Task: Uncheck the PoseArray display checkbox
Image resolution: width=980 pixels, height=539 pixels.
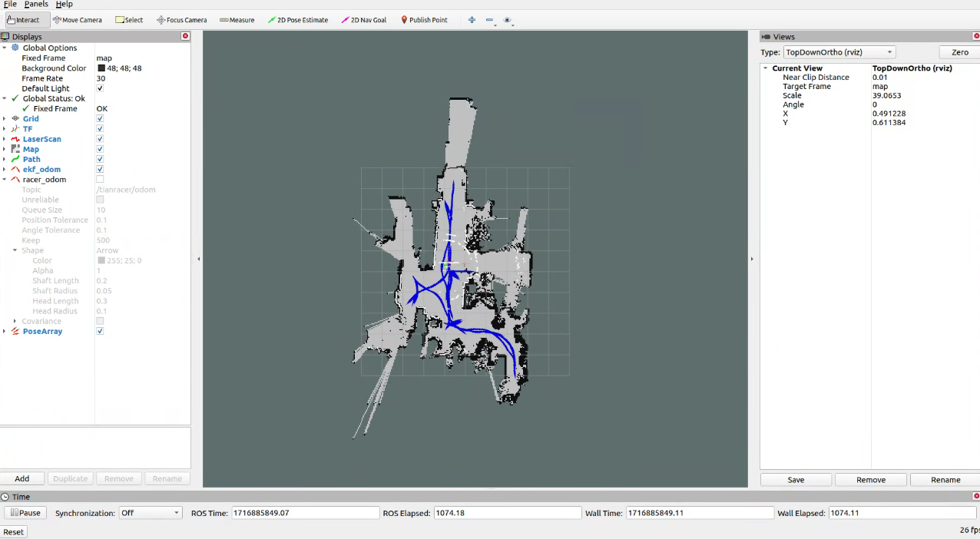Action: 100,332
